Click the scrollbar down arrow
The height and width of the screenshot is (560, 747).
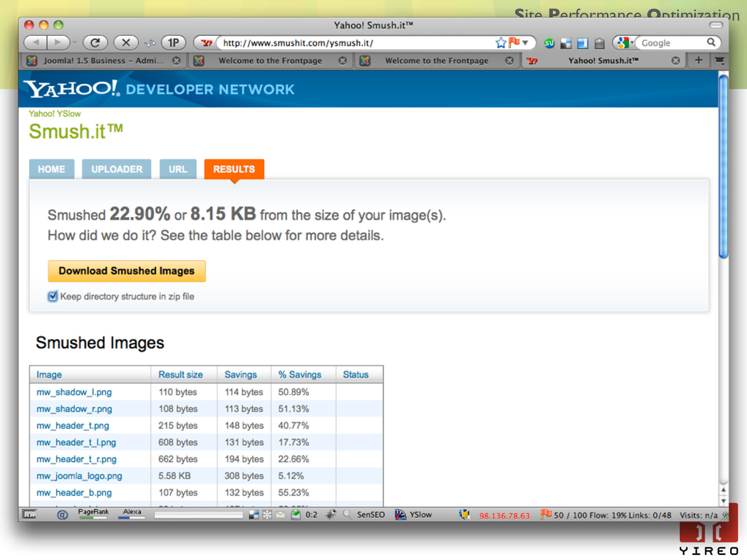(723, 501)
